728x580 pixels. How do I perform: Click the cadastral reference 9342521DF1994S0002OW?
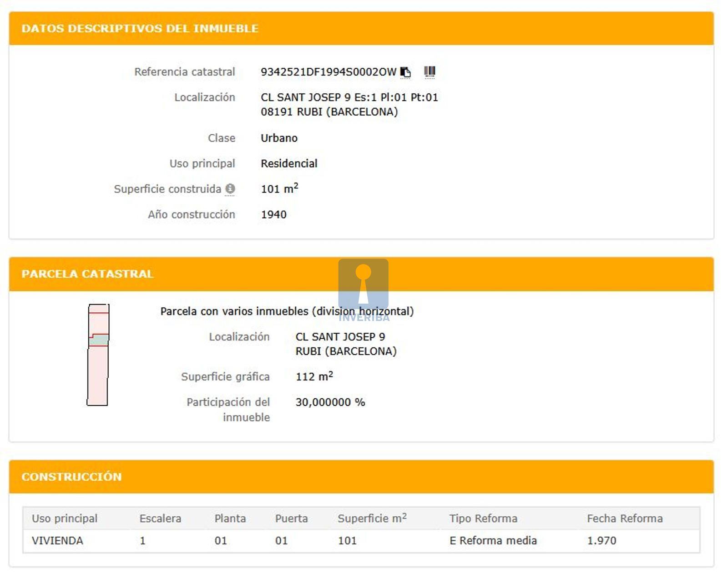pyautogui.click(x=328, y=72)
